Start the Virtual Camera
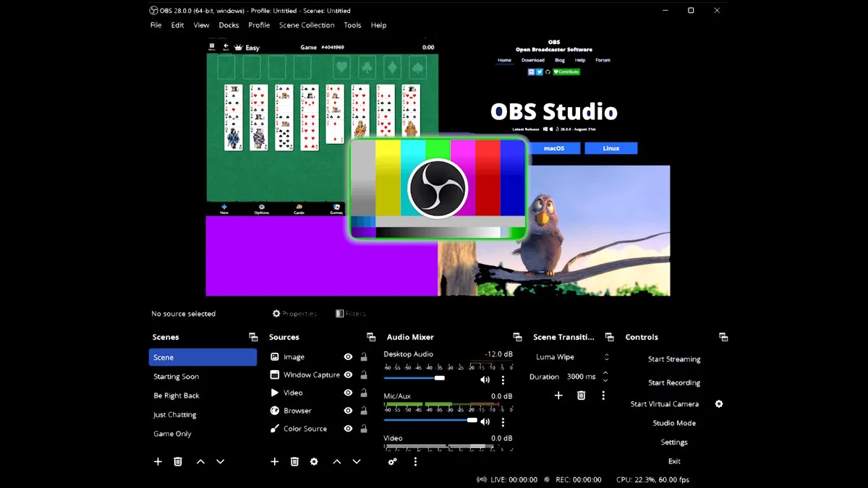Image resolution: width=868 pixels, height=488 pixels. 665,404
